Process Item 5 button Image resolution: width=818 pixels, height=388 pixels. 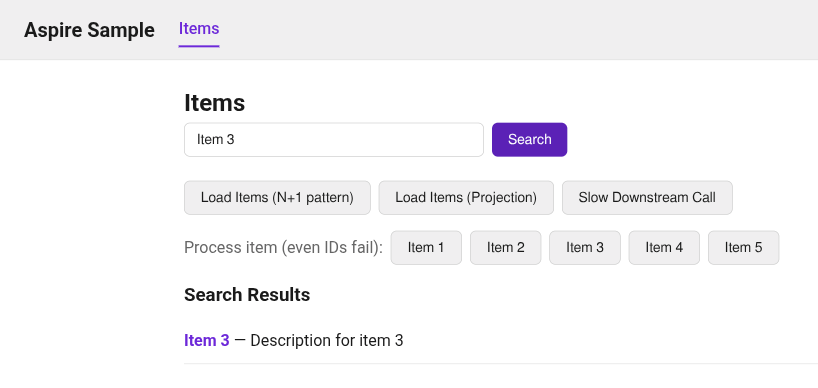tap(743, 248)
